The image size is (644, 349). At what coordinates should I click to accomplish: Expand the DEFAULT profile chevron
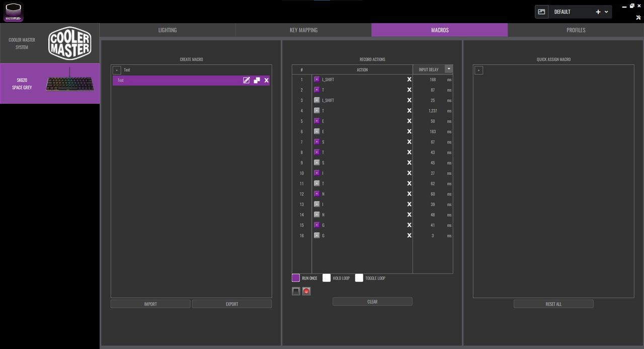coord(606,12)
